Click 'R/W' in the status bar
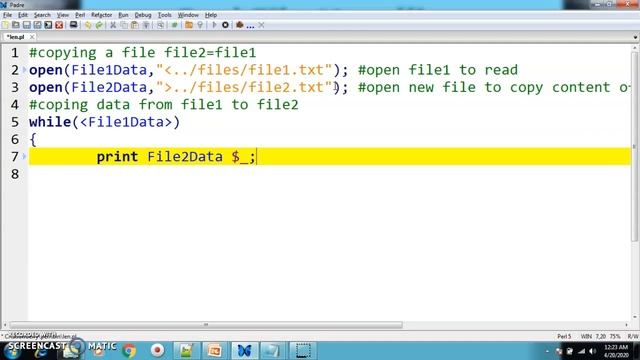This screenshot has height=360, width=640. (x=633, y=336)
